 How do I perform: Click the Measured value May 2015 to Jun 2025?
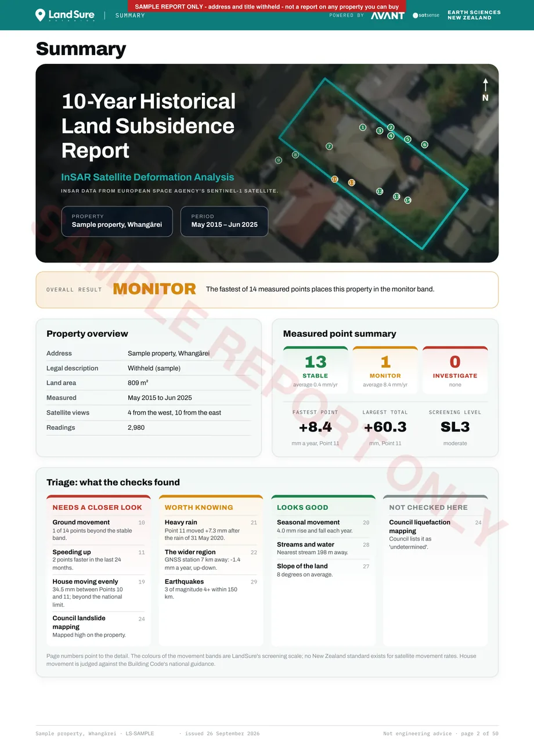tap(160, 398)
